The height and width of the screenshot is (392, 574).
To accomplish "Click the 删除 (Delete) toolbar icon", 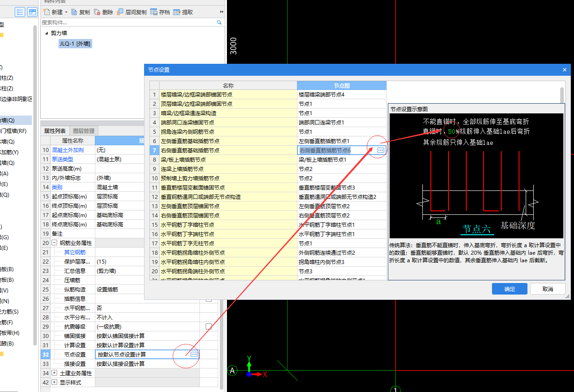I will (97, 12).
